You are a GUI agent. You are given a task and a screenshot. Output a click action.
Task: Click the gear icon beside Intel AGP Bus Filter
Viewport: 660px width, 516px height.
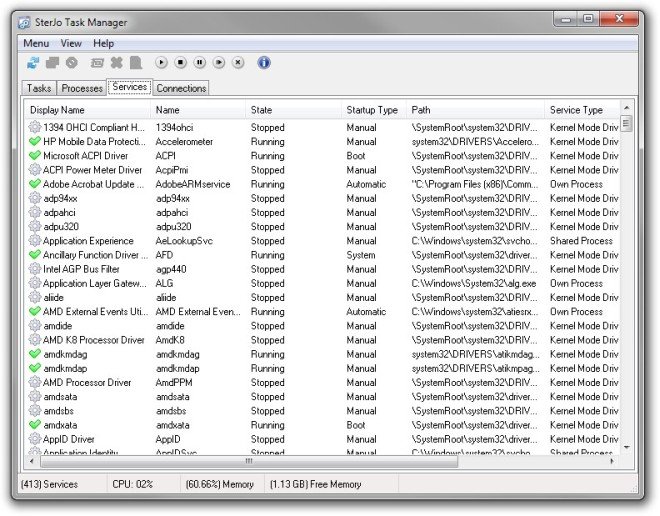coord(35,269)
